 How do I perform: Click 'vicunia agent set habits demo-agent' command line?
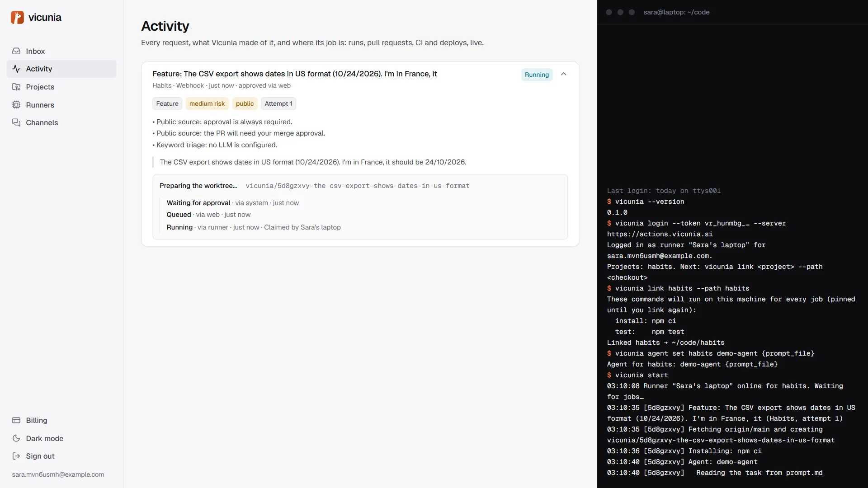[x=715, y=353]
